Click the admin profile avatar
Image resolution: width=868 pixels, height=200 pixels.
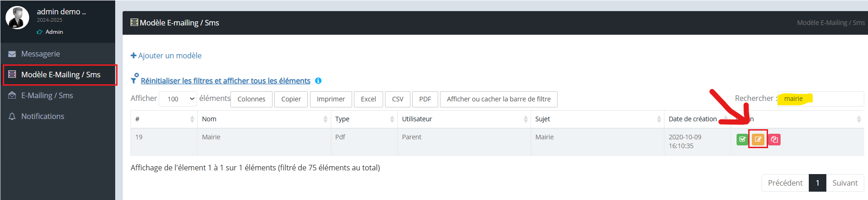pos(17,18)
